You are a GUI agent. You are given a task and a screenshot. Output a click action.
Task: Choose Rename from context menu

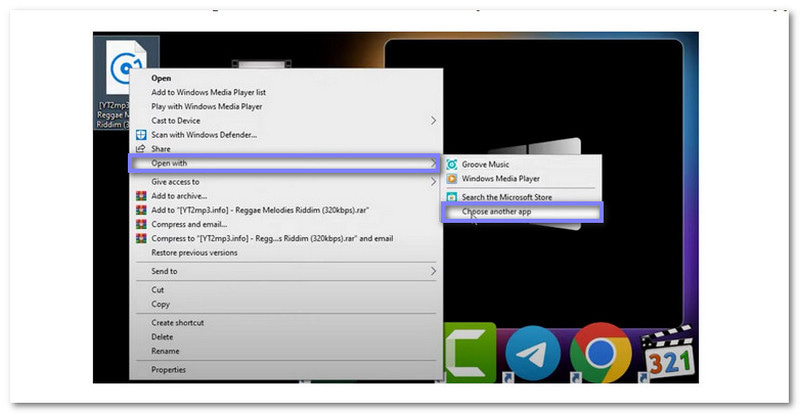(165, 351)
